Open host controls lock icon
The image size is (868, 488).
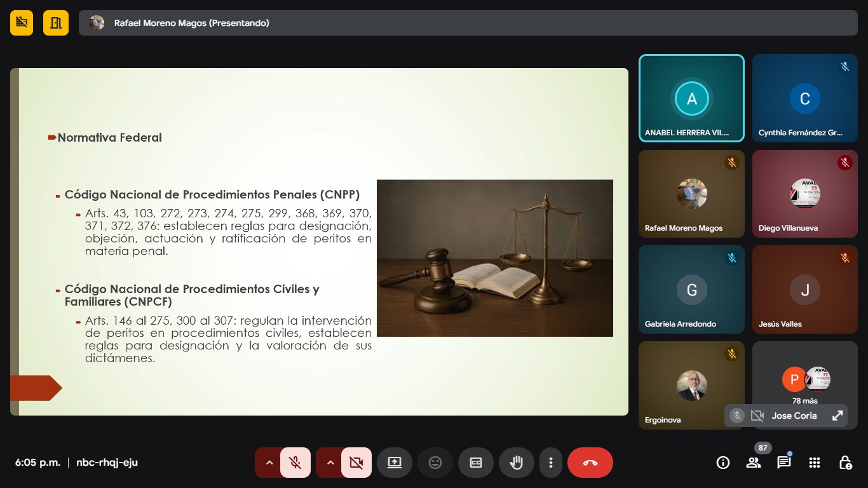(845, 463)
